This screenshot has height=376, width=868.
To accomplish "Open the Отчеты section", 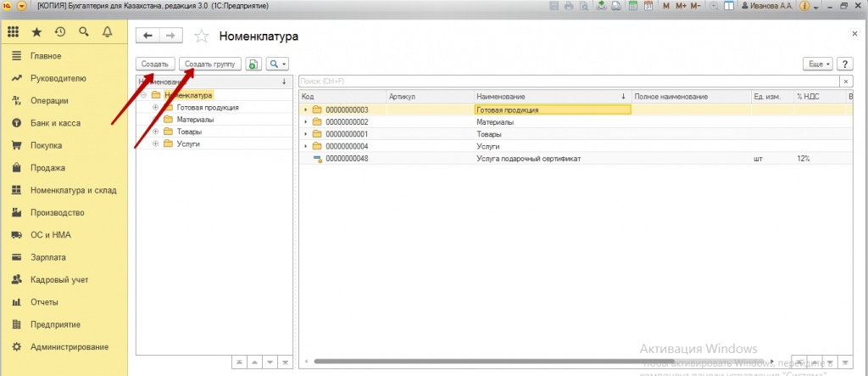I will coord(44,302).
